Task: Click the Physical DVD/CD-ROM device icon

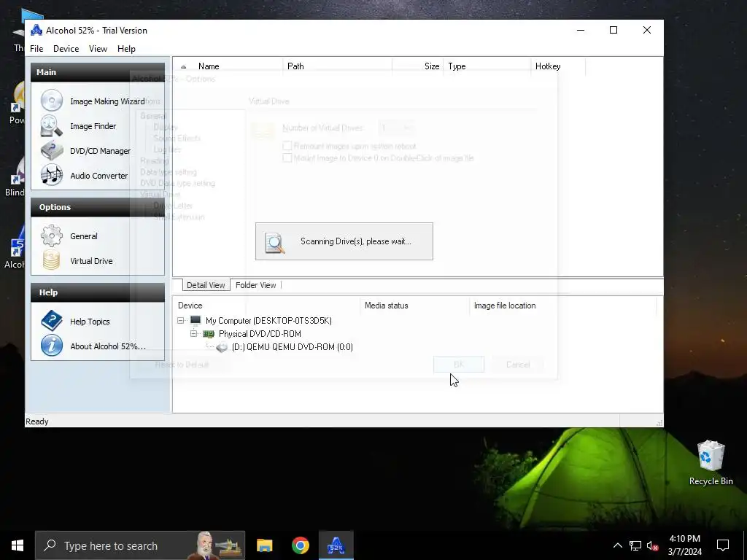Action: click(209, 334)
